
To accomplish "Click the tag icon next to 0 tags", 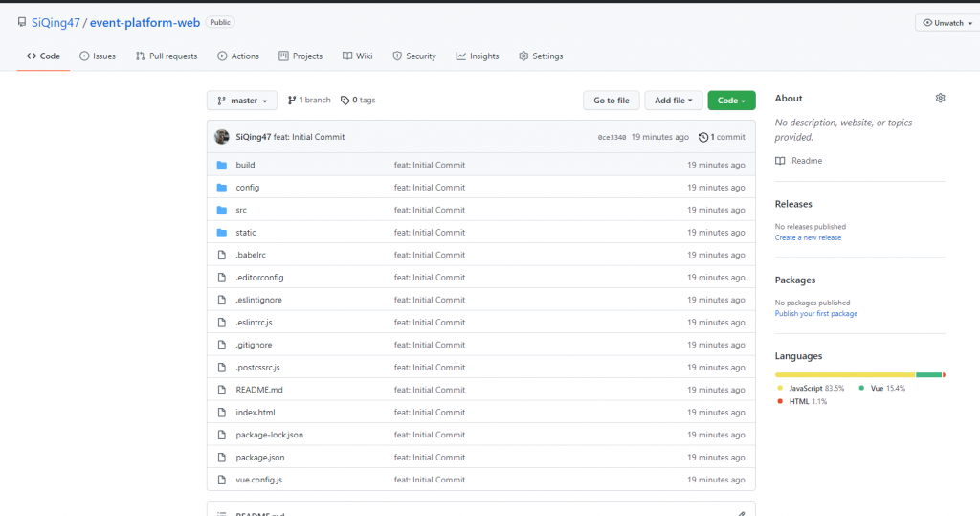I will 345,101.
